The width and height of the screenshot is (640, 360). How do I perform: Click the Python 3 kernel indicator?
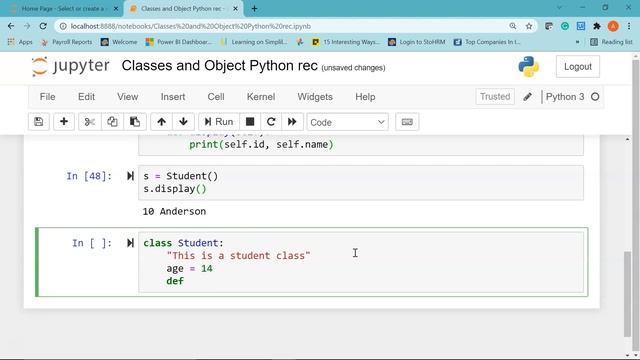pos(564,97)
